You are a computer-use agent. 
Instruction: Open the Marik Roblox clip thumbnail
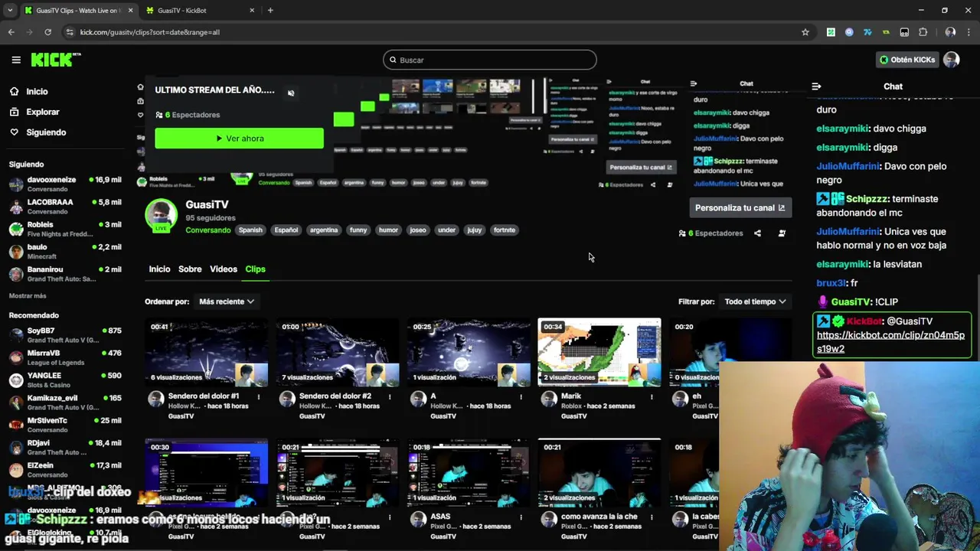click(599, 352)
